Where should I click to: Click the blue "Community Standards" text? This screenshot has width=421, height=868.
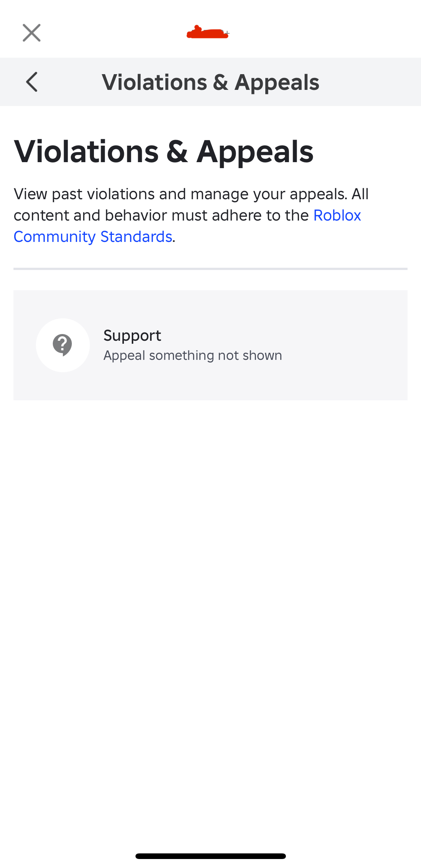tap(93, 237)
